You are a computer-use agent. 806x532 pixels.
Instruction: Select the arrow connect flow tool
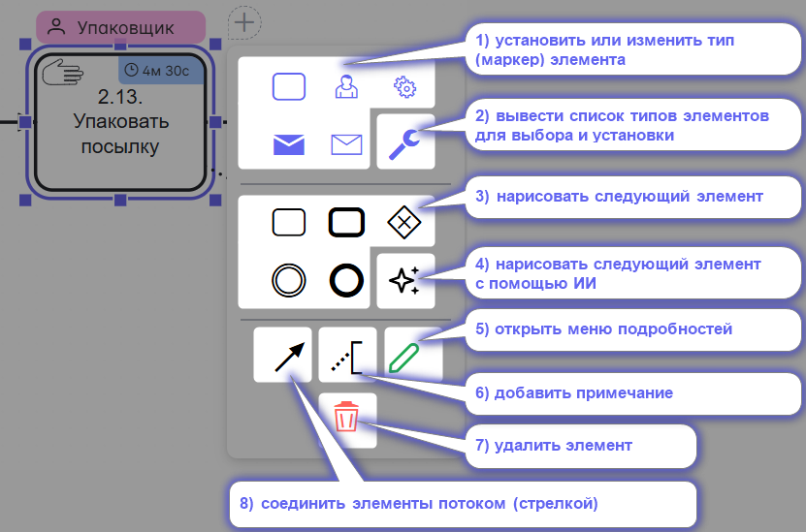coord(282,355)
